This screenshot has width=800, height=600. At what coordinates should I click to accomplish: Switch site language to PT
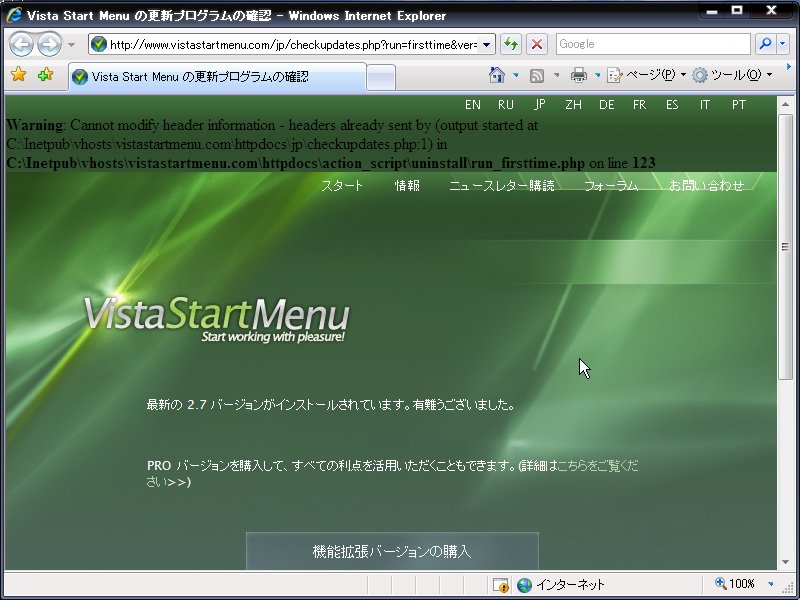(739, 105)
